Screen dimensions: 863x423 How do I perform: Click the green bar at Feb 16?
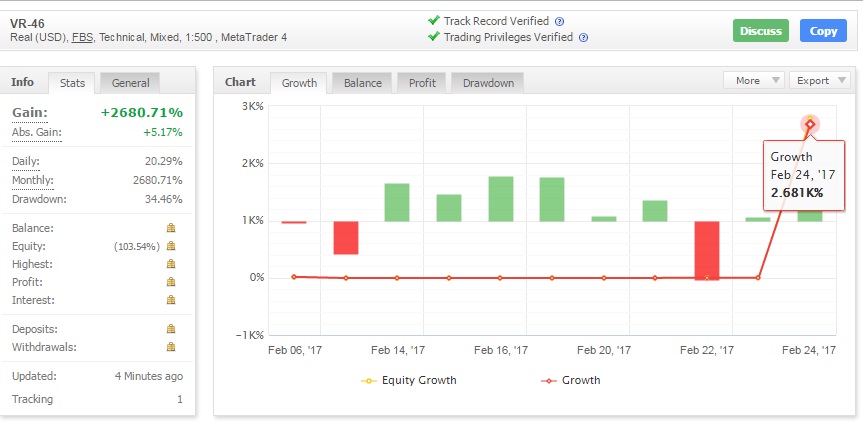(x=501, y=199)
